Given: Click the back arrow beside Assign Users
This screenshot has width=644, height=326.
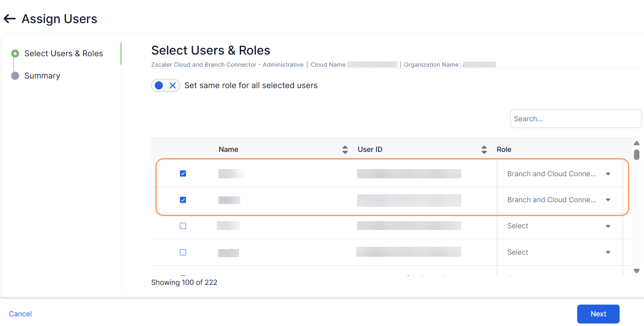Looking at the screenshot, I should point(10,19).
